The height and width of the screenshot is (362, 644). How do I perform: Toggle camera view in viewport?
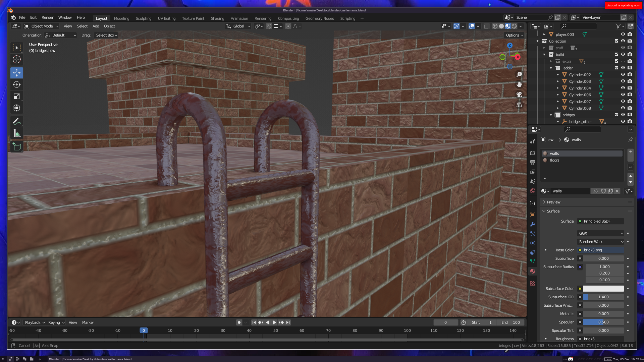tap(519, 95)
